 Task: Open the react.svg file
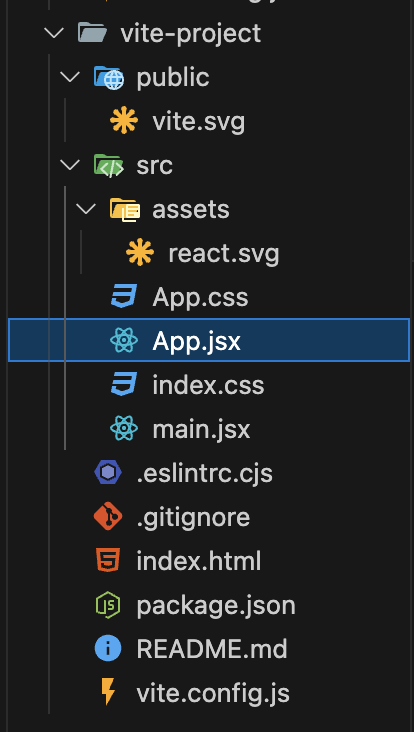click(224, 253)
